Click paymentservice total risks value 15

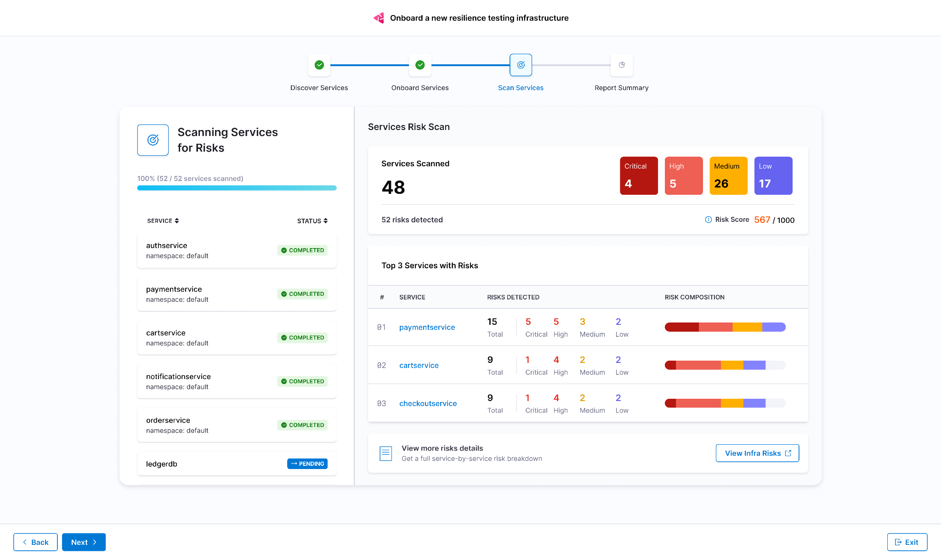click(492, 322)
